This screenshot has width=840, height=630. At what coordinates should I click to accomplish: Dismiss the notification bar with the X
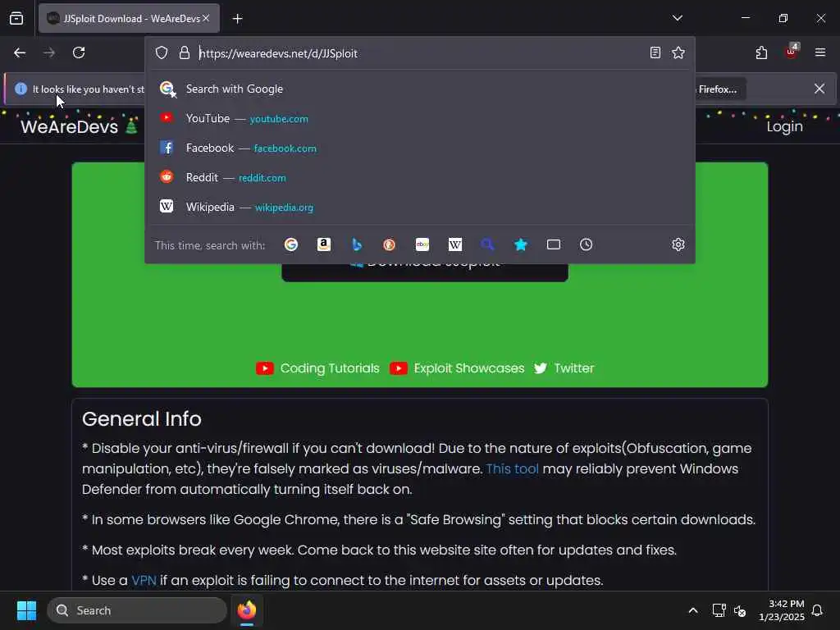pos(819,89)
